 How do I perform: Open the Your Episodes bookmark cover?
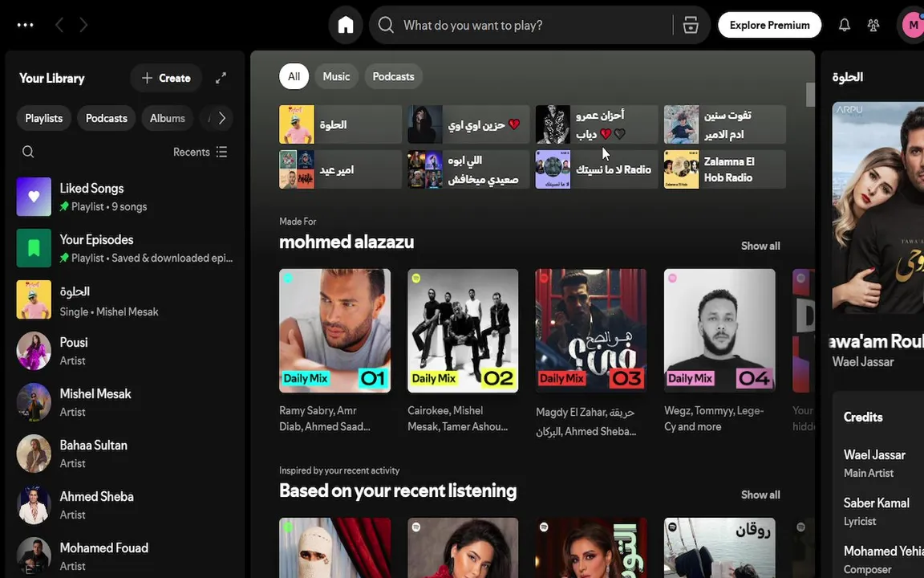[34, 248]
